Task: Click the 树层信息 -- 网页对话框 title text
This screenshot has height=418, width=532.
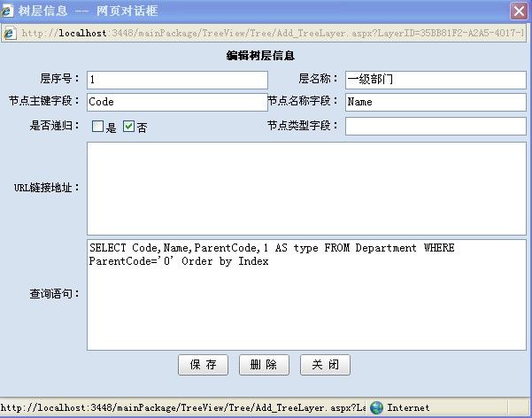Action: coord(89,11)
